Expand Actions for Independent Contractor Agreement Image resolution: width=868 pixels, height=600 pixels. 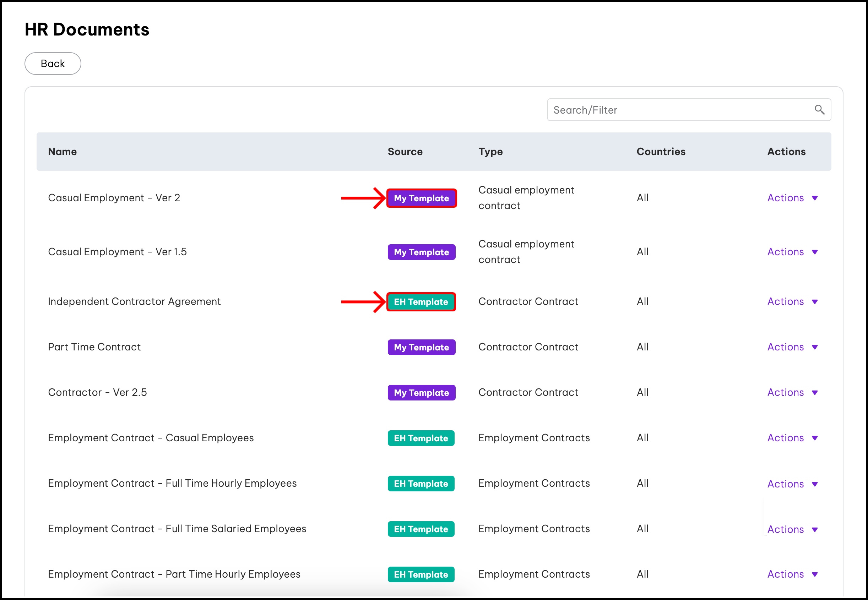pos(792,301)
